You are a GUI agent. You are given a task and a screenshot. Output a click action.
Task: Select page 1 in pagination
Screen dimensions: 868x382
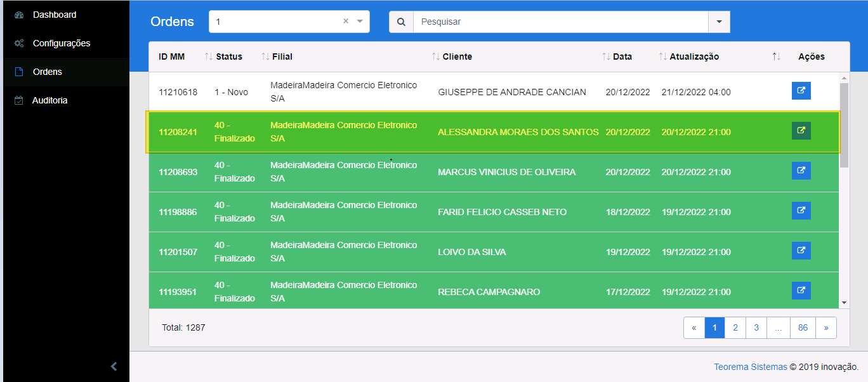pyautogui.click(x=714, y=328)
